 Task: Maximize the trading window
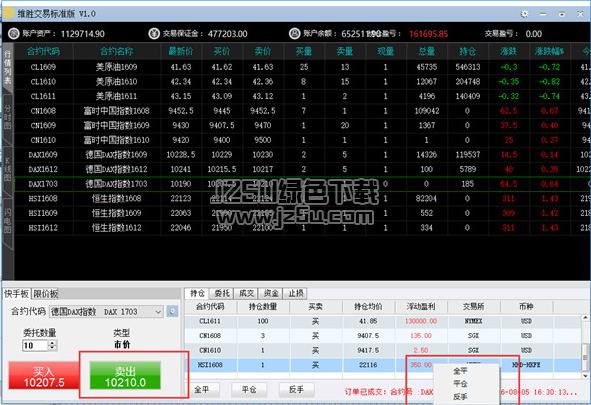(x=562, y=14)
